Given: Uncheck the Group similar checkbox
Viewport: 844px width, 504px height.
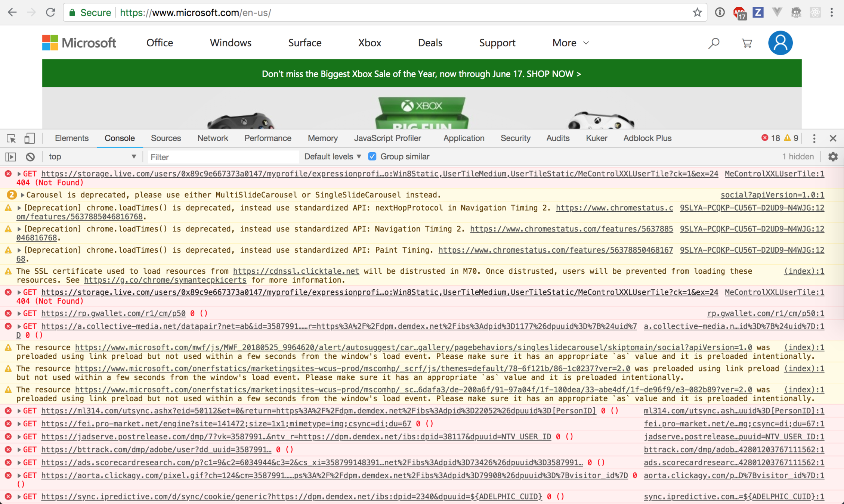Looking at the screenshot, I should pyautogui.click(x=372, y=157).
